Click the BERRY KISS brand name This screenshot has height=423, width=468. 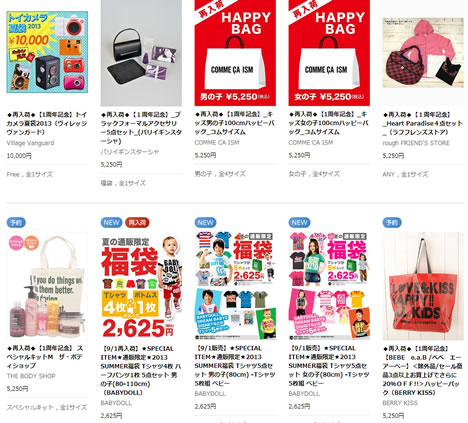400,403
